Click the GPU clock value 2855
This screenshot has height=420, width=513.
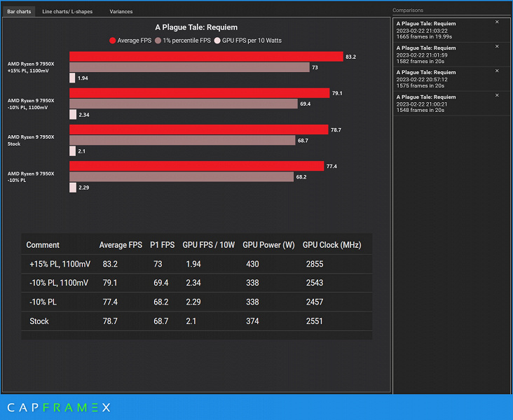pos(315,264)
